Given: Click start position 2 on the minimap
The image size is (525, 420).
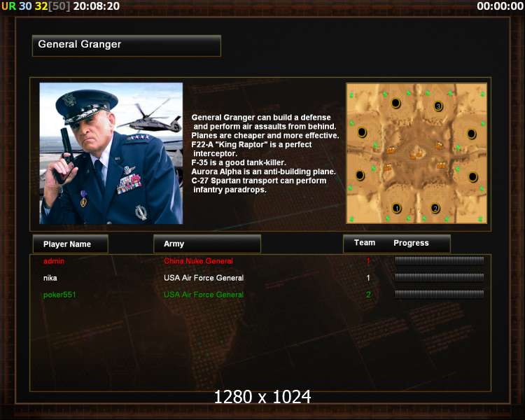Looking at the screenshot, I should point(435,209).
